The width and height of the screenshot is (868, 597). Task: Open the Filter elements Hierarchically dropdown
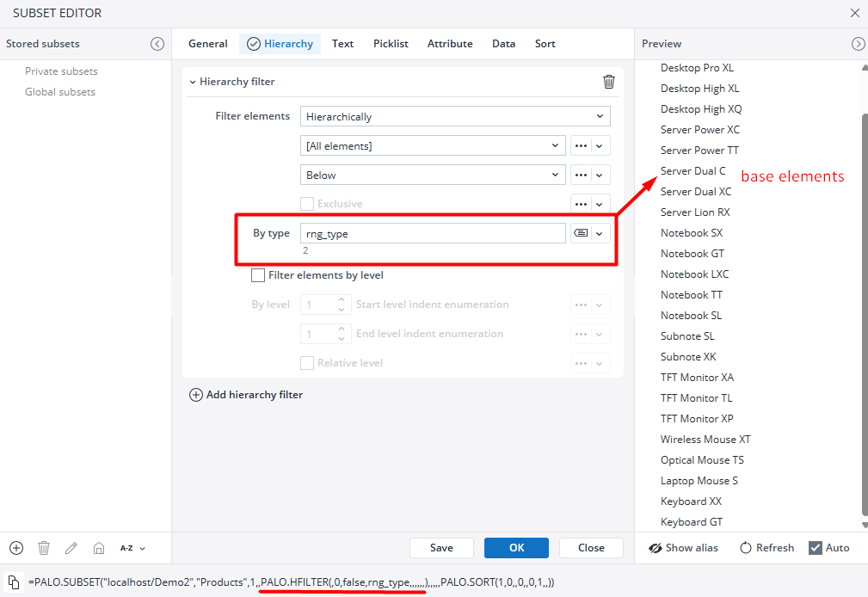pyautogui.click(x=455, y=116)
